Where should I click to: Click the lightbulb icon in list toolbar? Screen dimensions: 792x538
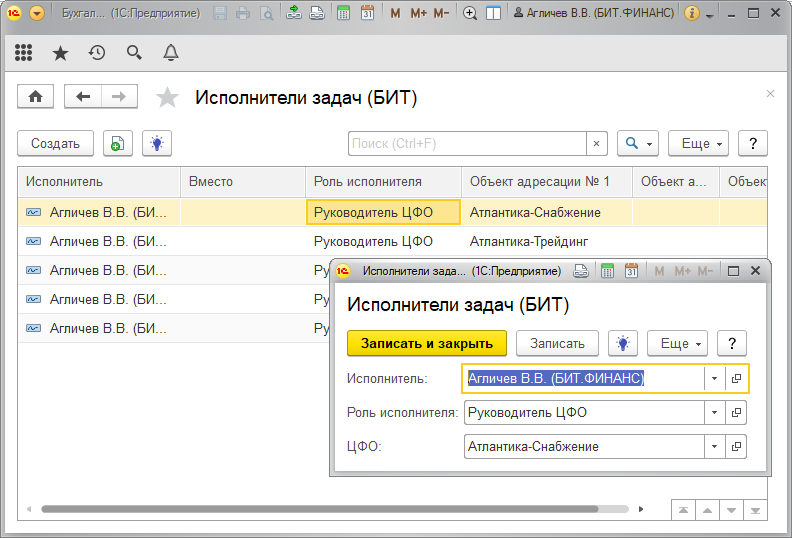tap(157, 144)
